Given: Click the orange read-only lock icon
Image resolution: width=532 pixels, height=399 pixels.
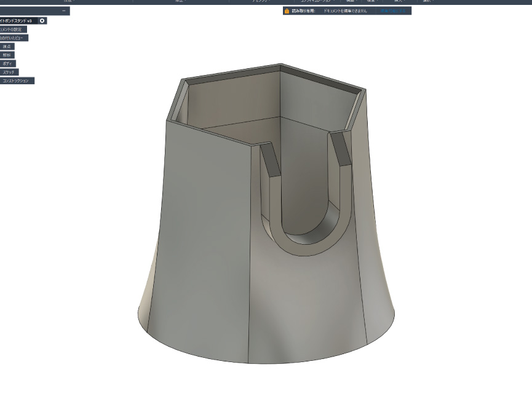Looking at the screenshot, I should click(x=287, y=11).
